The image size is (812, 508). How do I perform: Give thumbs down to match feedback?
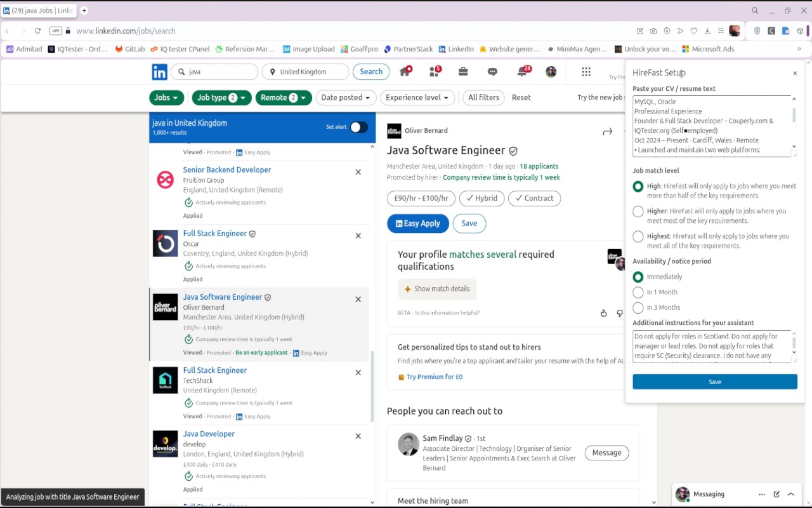620,313
